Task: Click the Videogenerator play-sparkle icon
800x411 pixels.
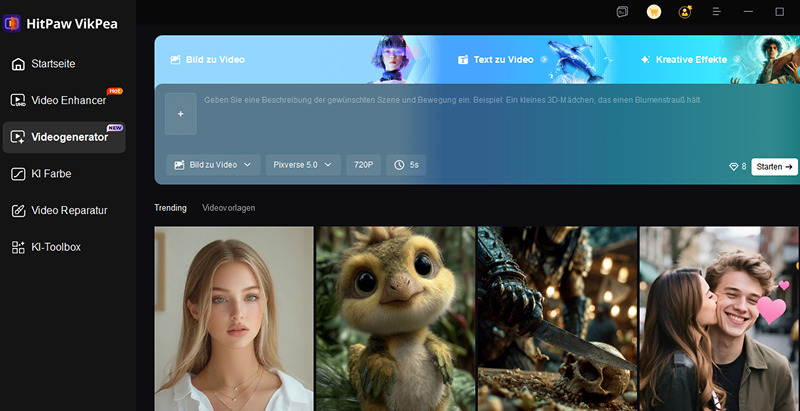Action: pos(18,137)
